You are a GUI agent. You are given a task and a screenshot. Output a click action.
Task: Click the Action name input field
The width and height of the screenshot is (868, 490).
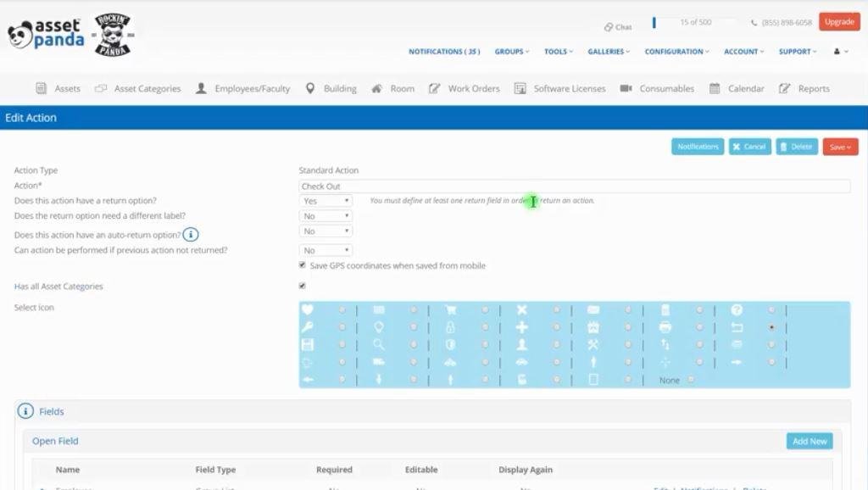pyautogui.click(x=574, y=186)
